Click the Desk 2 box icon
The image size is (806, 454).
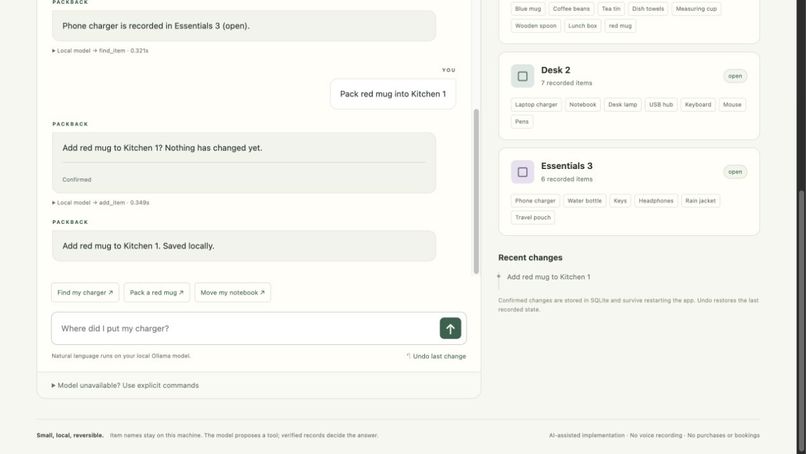pyautogui.click(x=522, y=76)
